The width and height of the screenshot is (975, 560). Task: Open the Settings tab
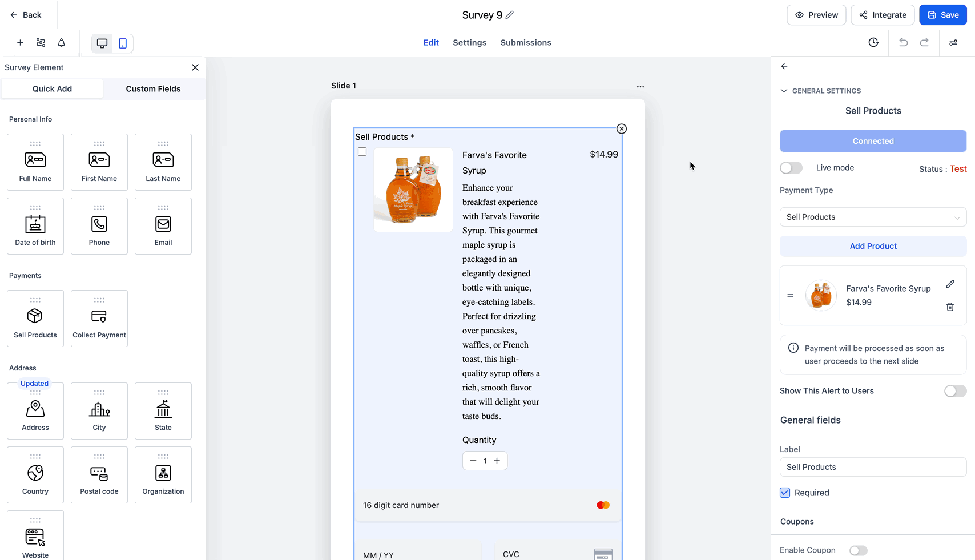(469, 43)
